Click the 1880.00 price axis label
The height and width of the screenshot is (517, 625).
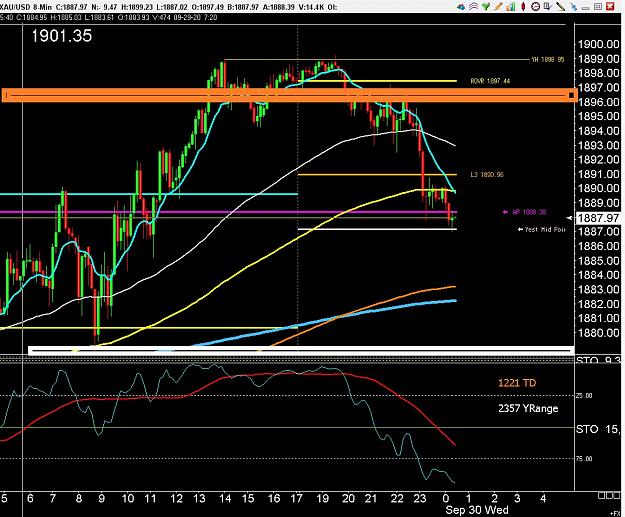pos(599,332)
